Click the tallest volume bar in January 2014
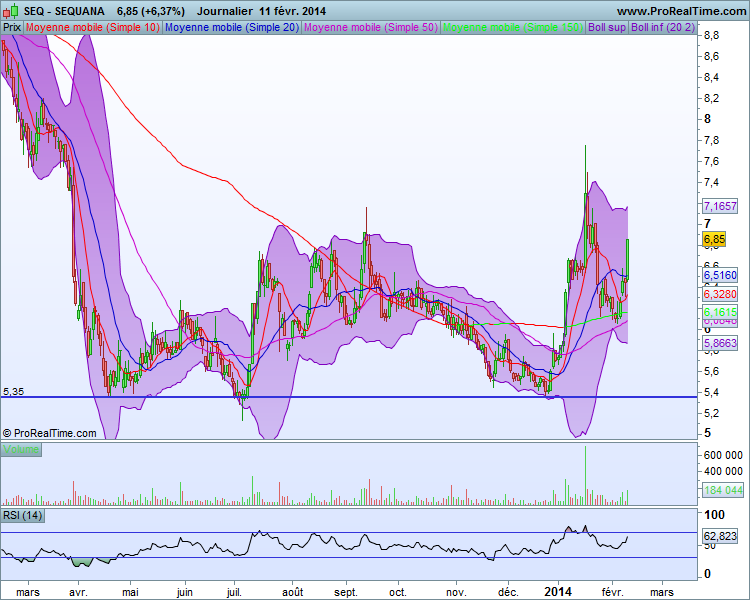The width and height of the screenshot is (750, 600). click(x=585, y=475)
